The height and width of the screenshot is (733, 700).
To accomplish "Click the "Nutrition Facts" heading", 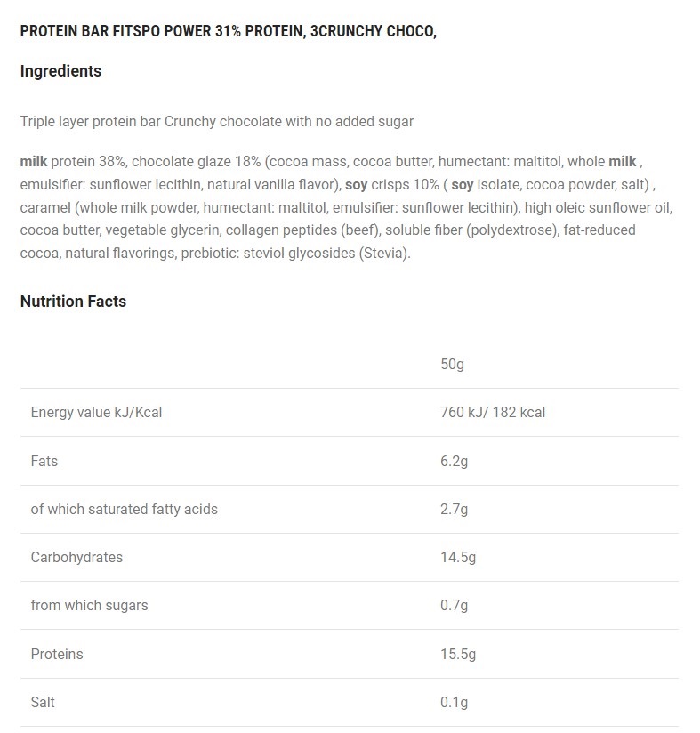I will point(73,302).
